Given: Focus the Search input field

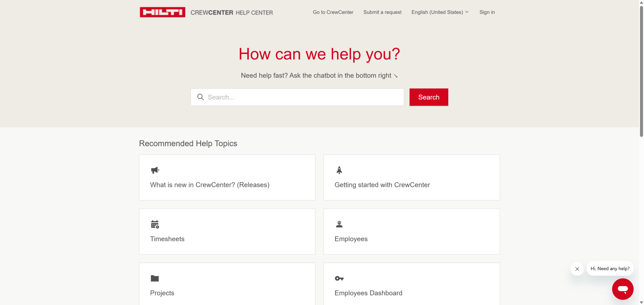Looking at the screenshot, I should click(x=297, y=97).
